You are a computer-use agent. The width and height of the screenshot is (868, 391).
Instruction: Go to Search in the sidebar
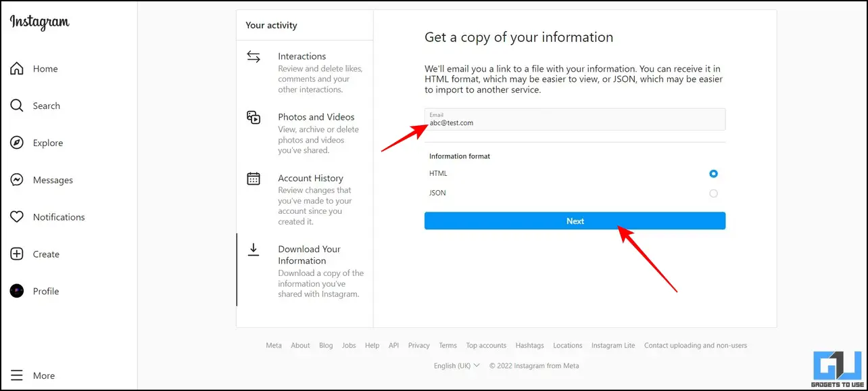(x=47, y=106)
